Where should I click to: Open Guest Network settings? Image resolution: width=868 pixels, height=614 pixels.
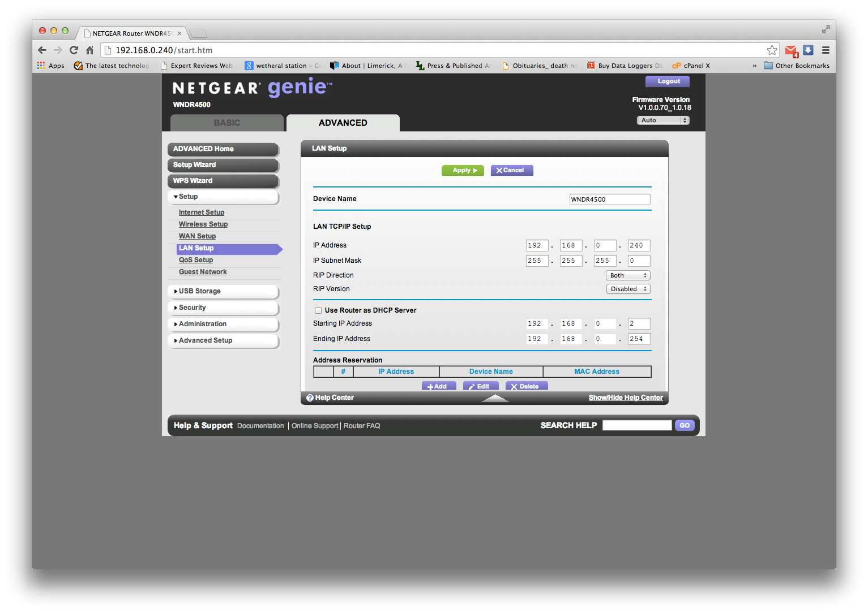(203, 272)
